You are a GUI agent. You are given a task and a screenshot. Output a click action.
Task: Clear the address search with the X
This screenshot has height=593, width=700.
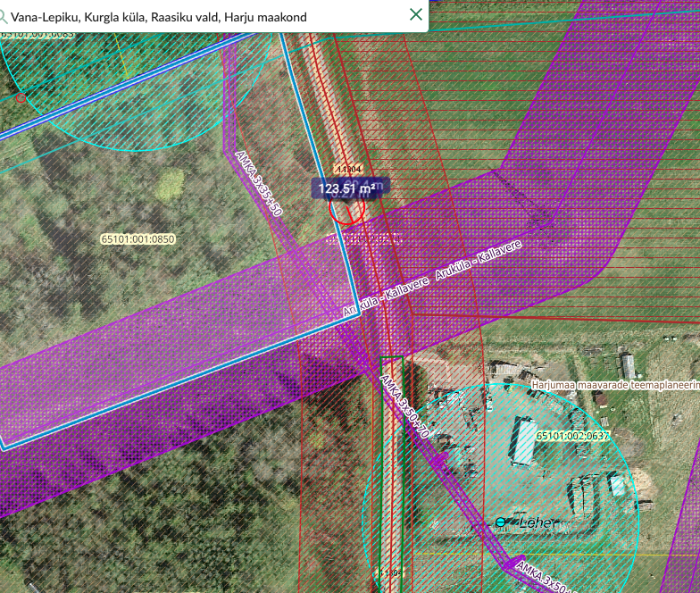click(x=415, y=14)
